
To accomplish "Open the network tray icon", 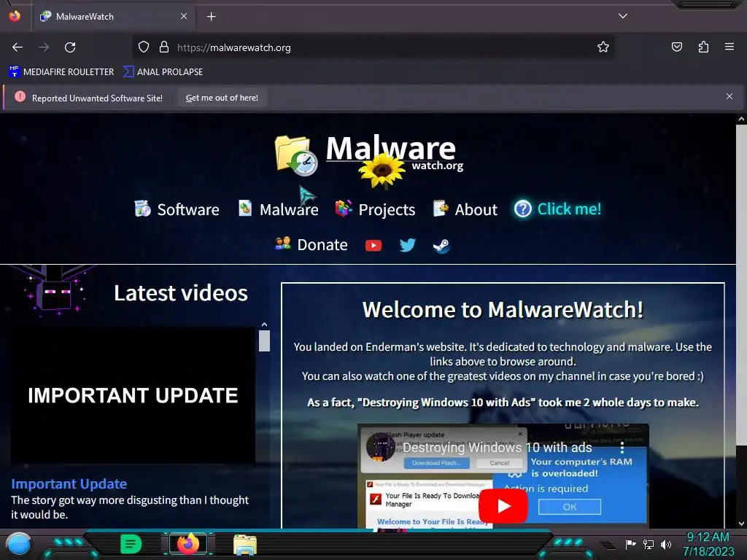I will click(648, 544).
